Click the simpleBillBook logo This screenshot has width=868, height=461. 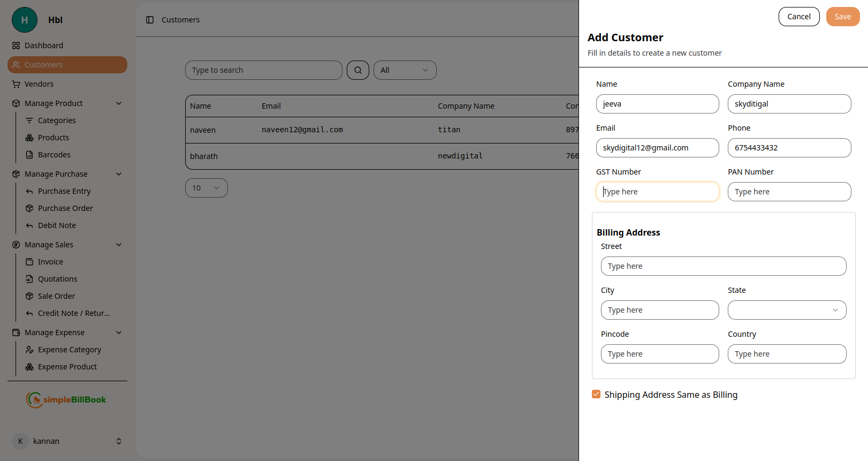(66, 399)
